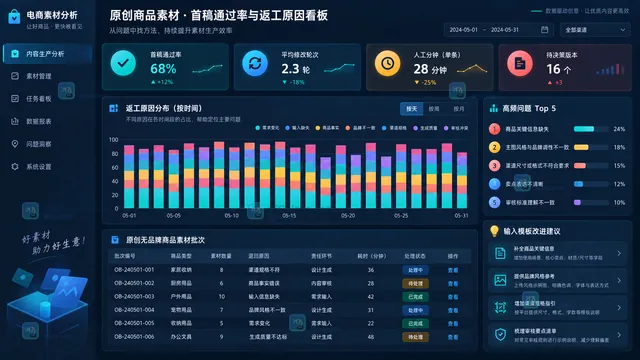Click the crop frame icon on 增加渠道规格指引 card

[500, 307]
